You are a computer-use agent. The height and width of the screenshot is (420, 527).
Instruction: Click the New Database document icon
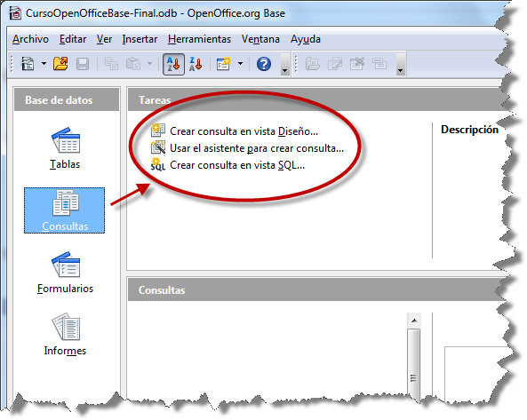[x=28, y=63]
